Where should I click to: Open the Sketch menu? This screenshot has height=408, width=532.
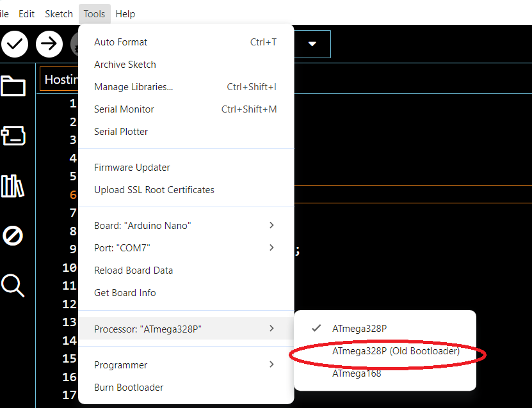59,13
